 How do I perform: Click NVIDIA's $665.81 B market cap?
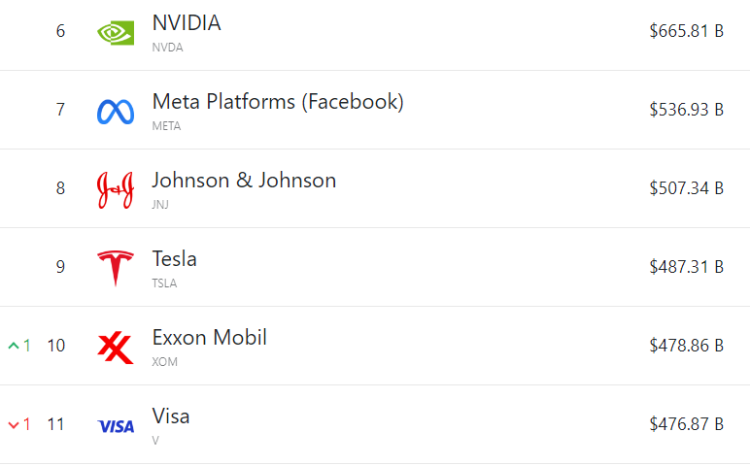tap(686, 31)
